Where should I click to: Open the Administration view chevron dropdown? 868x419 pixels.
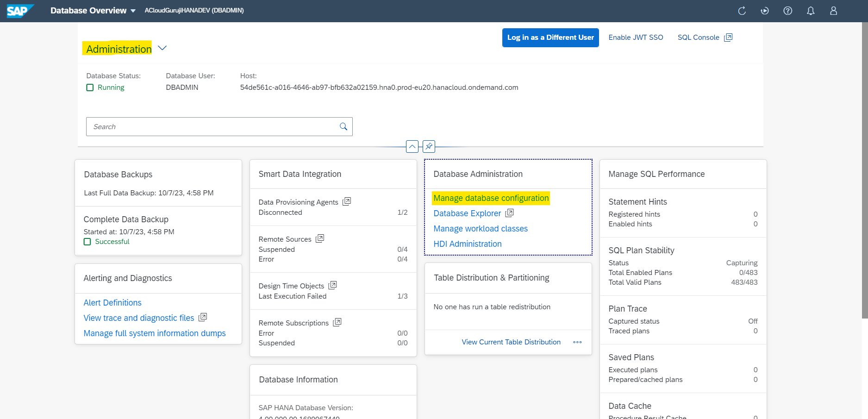162,48
